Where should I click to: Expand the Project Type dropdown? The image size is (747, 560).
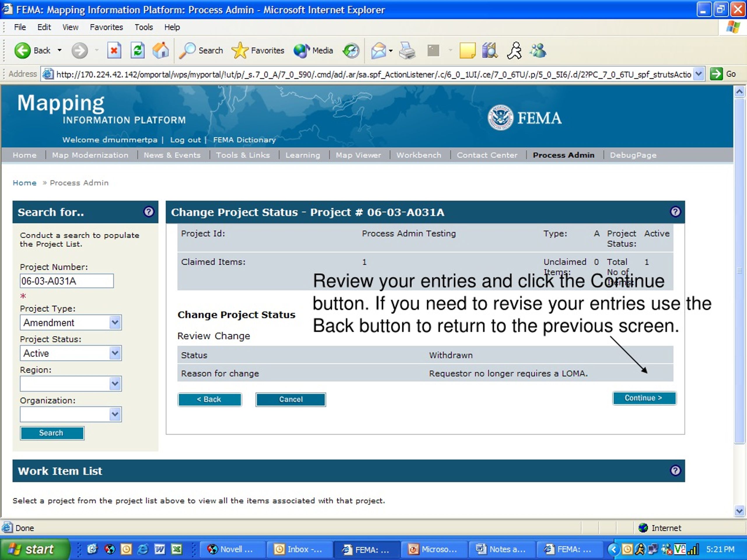point(115,322)
